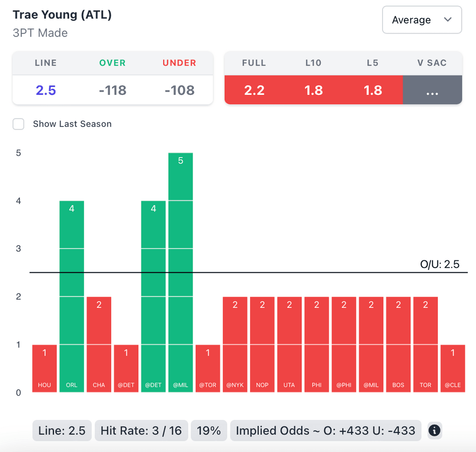Click the @PHI away game bar
Viewport: 476px width, 452px height.
coord(344,345)
